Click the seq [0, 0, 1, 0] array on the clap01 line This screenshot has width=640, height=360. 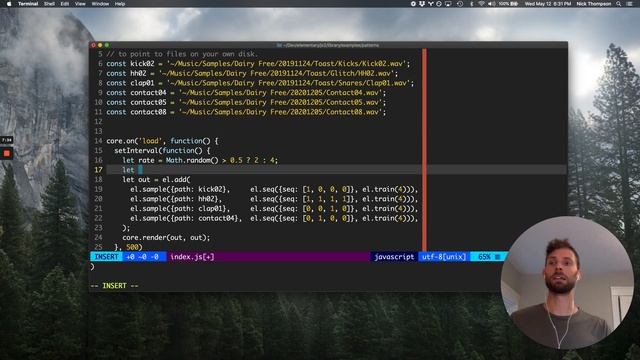click(327, 209)
